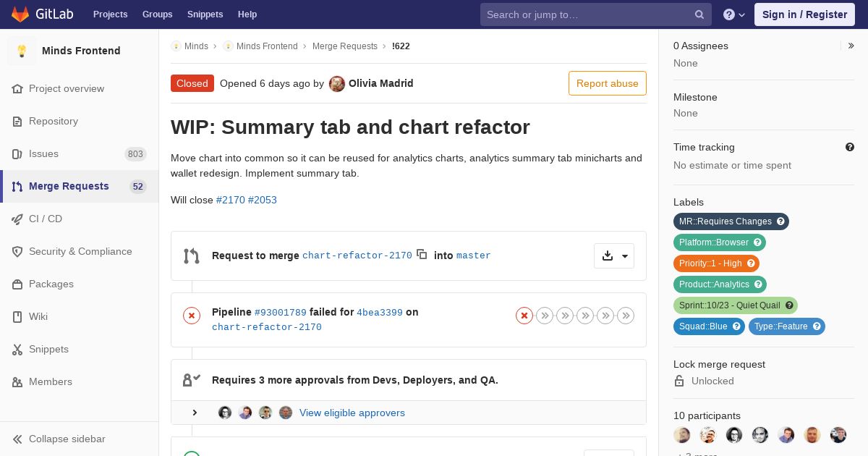Image resolution: width=868 pixels, height=456 pixels.
Task: Click Minds Frontend breadcrumb link
Action: coord(267,46)
